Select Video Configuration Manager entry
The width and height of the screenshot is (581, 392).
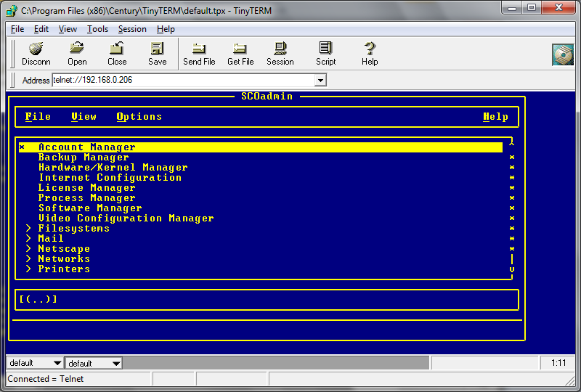click(x=126, y=219)
